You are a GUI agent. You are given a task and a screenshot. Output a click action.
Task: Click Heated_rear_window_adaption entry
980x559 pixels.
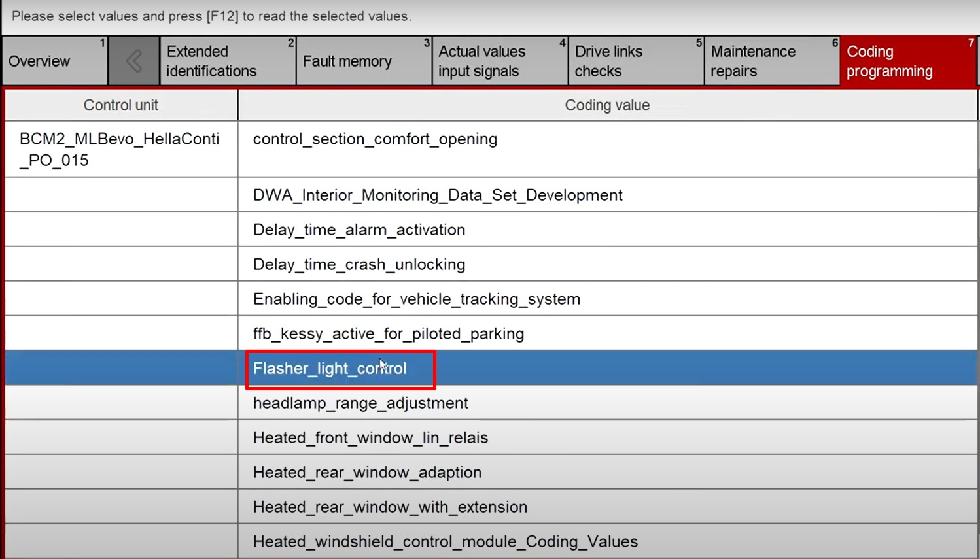pos(367,473)
